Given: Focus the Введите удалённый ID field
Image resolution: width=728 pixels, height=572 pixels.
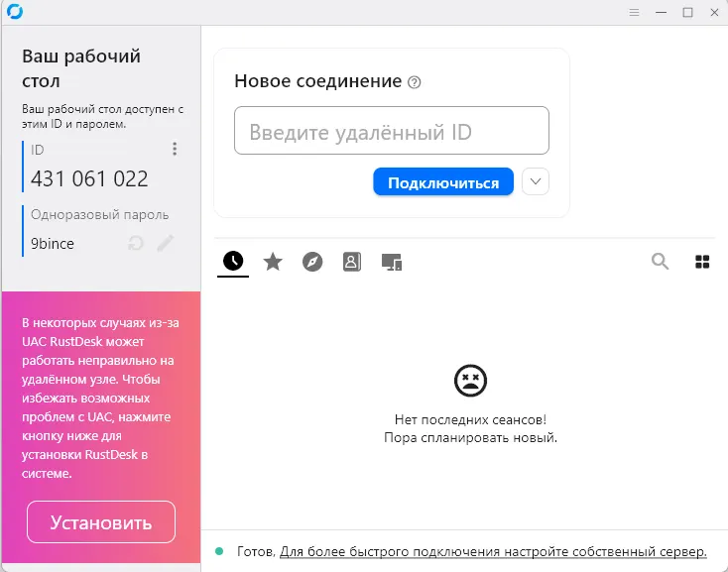Looking at the screenshot, I should tap(391, 131).
